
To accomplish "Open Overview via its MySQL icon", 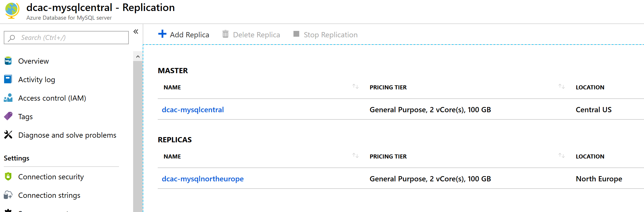I will 8,61.
